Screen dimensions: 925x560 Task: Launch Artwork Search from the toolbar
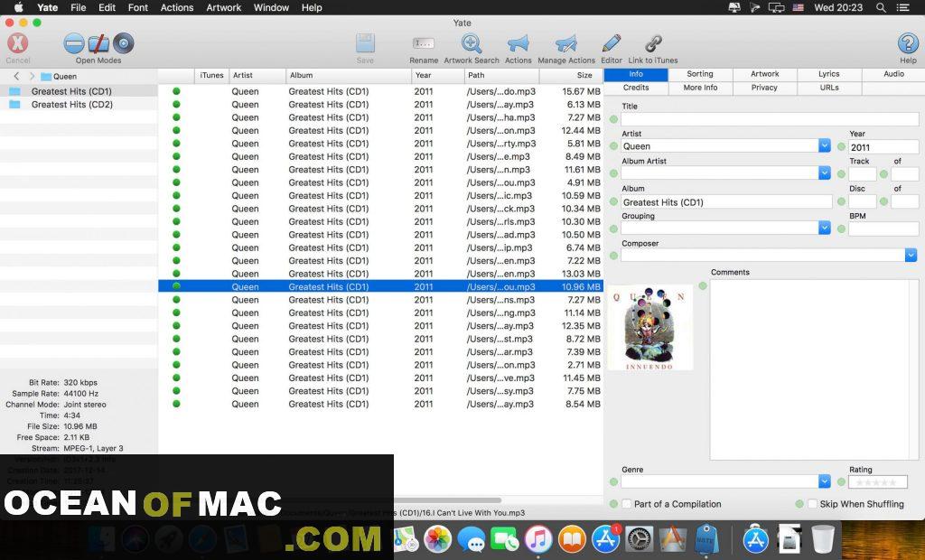[472, 43]
